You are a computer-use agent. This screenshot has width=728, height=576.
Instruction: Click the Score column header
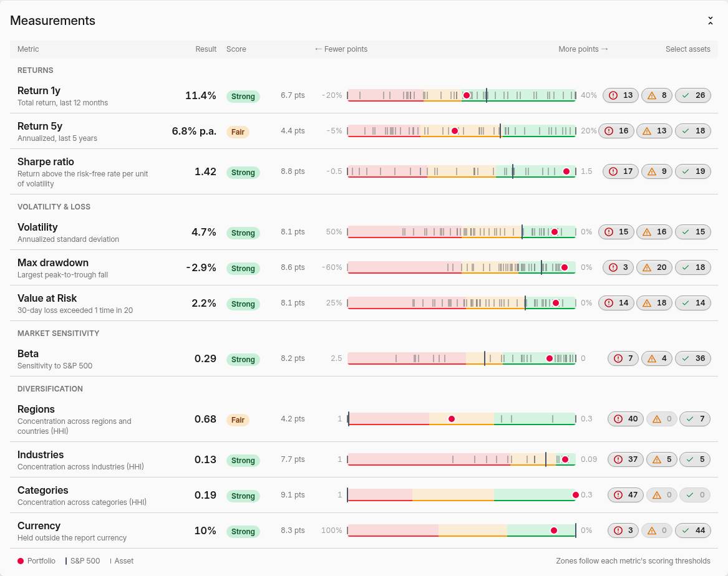(236, 49)
